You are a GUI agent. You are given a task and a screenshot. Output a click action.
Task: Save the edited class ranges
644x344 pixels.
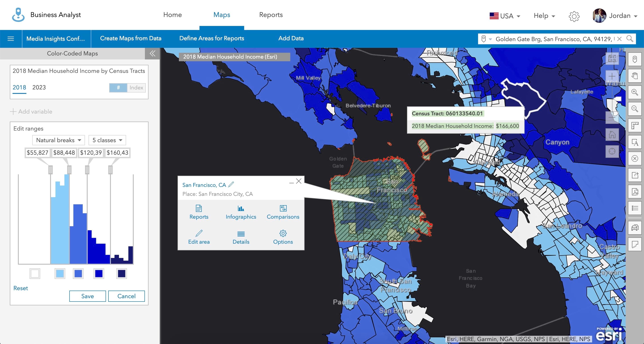(x=87, y=296)
